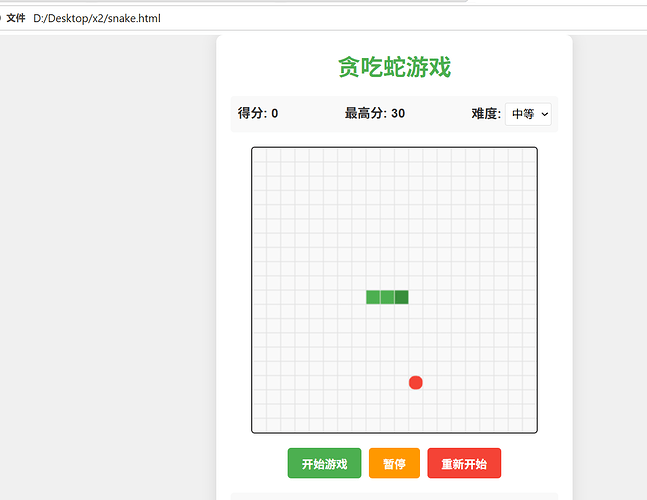Click the top-left corner cell of the game grid

[259, 155]
